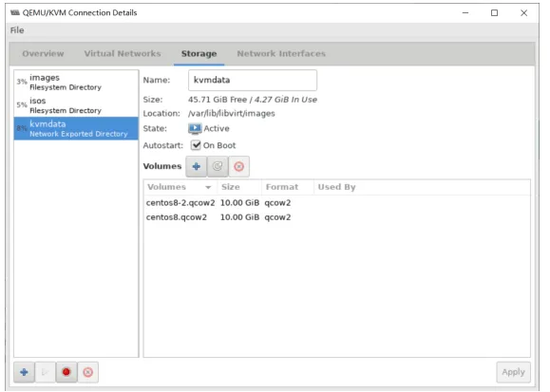Sort by Volumes column arrow

point(208,187)
